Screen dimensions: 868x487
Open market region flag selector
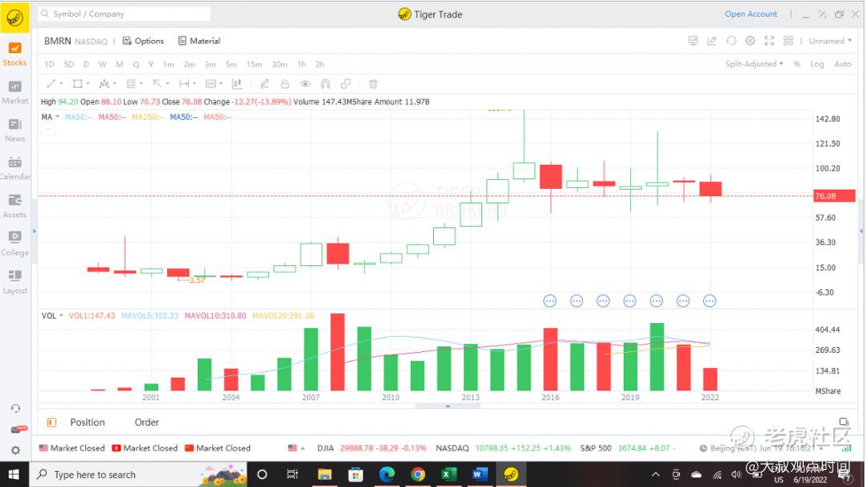click(296, 448)
